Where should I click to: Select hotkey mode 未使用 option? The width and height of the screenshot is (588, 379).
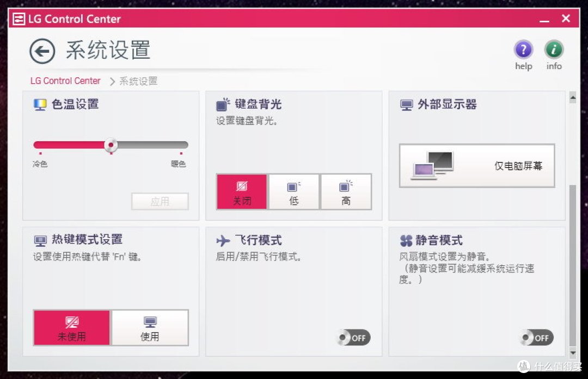tap(72, 328)
